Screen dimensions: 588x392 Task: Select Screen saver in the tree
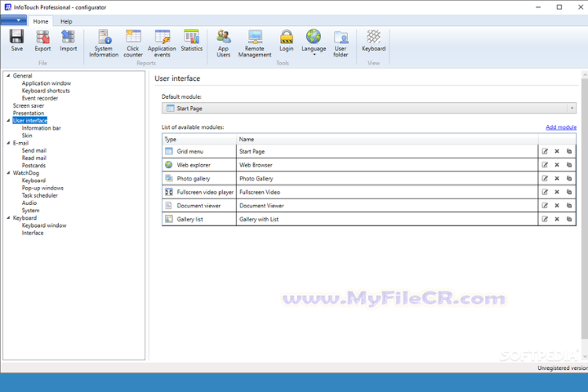point(29,105)
